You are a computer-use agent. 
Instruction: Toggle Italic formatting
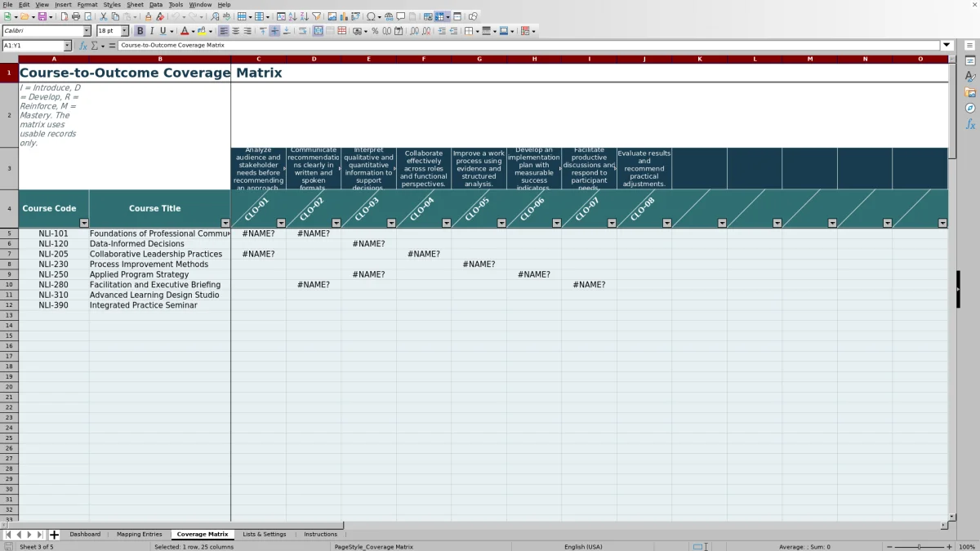pyautogui.click(x=152, y=31)
